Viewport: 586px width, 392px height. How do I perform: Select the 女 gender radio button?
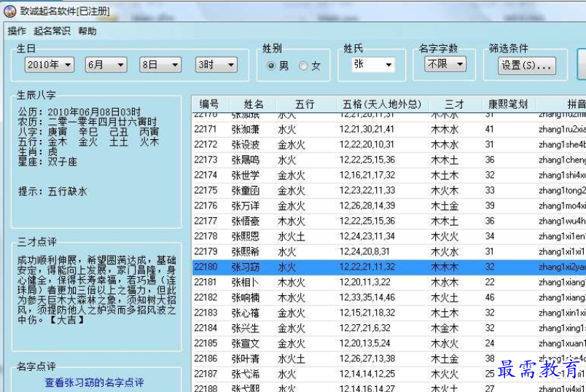pyautogui.click(x=303, y=66)
